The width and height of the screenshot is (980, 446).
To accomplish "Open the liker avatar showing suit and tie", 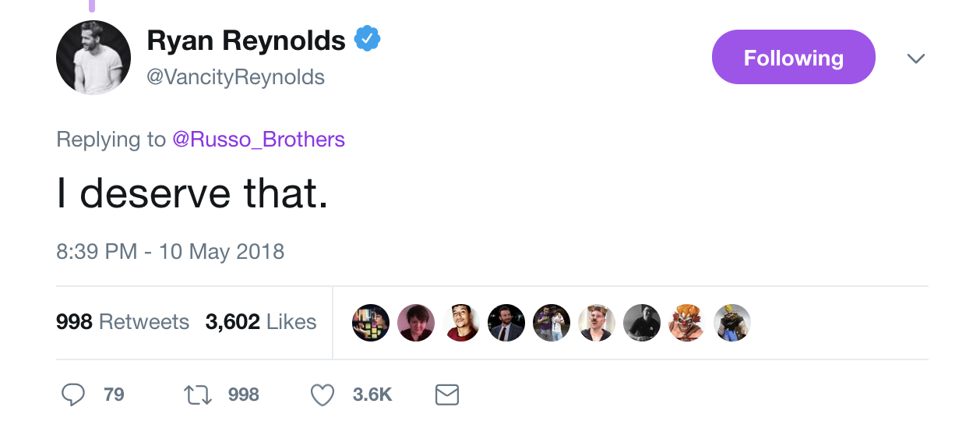I will click(506, 322).
